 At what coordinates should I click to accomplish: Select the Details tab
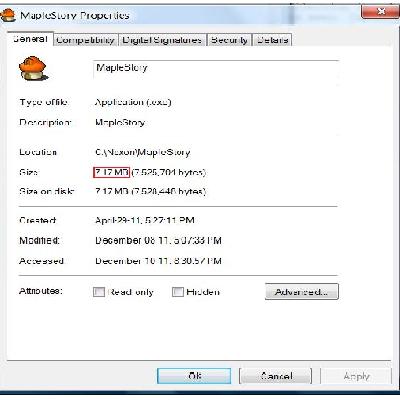pos(272,40)
